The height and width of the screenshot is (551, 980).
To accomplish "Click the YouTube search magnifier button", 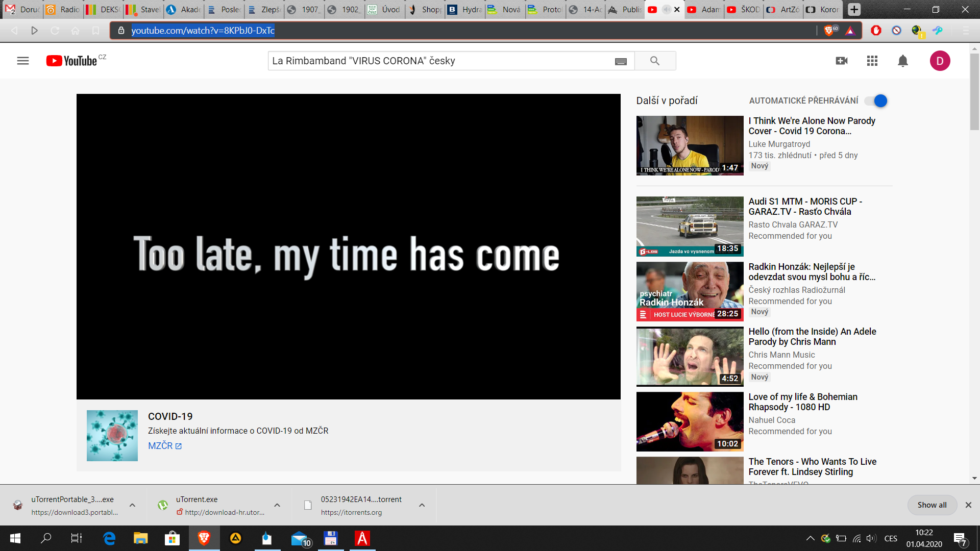I will pyautogui.click(x=655, y=61).
